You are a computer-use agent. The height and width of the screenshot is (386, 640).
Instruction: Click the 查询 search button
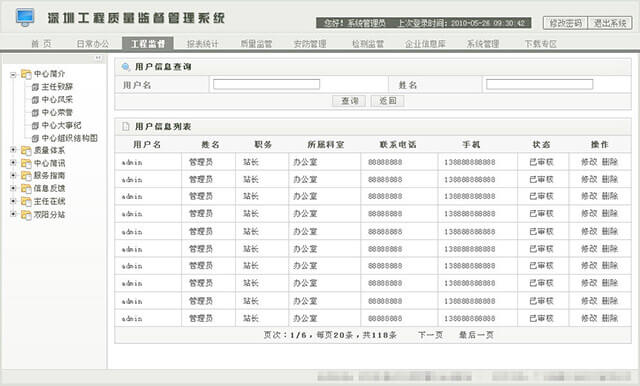pos(349,101)
